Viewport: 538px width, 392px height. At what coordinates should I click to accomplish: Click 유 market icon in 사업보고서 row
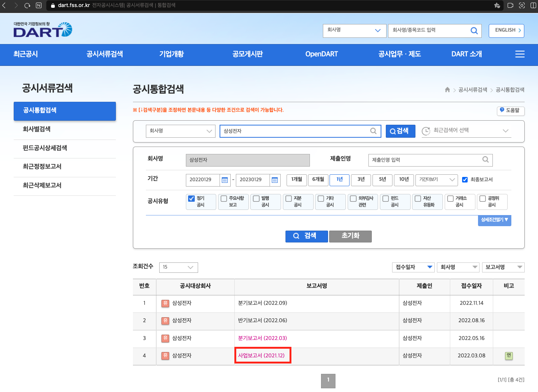click(x=165, y=355)
